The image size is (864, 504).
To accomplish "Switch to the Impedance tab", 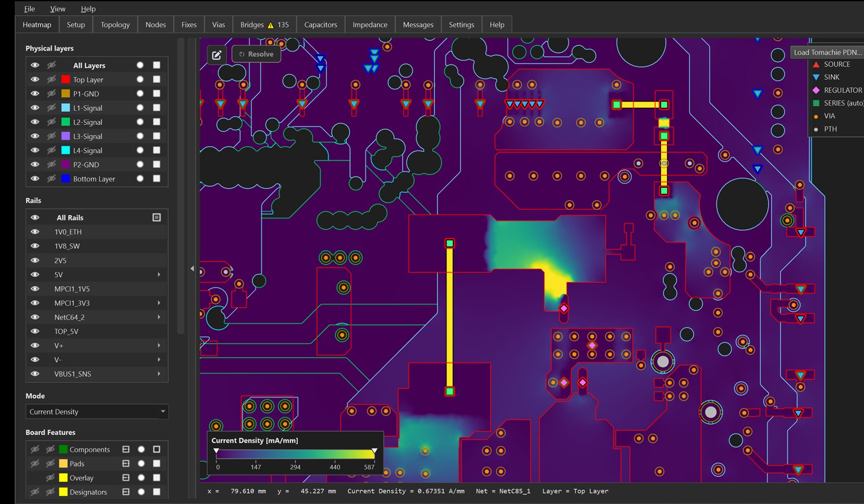I will 370,25.
